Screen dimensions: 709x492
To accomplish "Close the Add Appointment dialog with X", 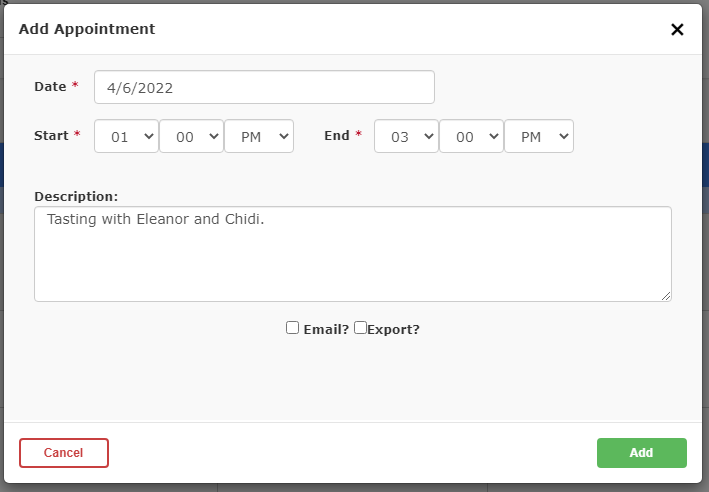I will pos(677,29).
